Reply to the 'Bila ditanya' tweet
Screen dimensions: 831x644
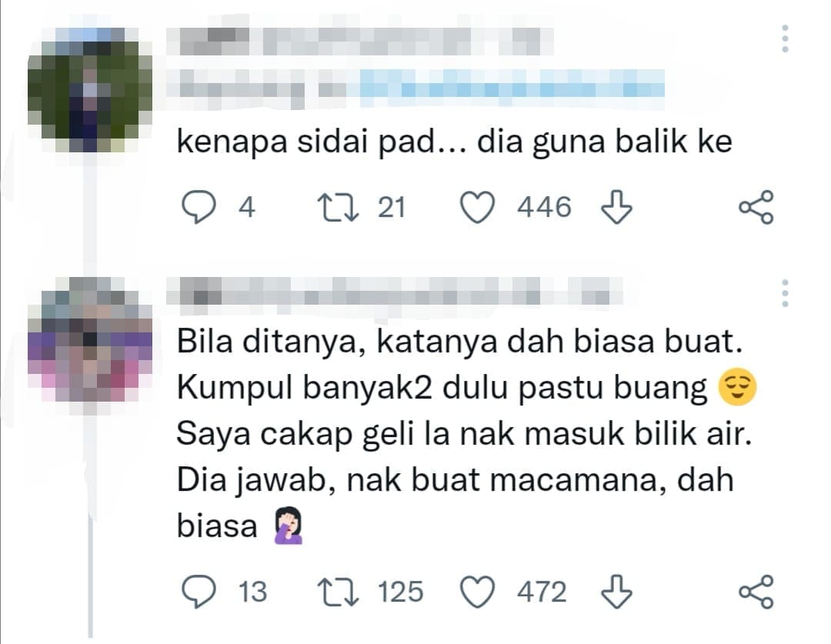click(x=199, y=591)
